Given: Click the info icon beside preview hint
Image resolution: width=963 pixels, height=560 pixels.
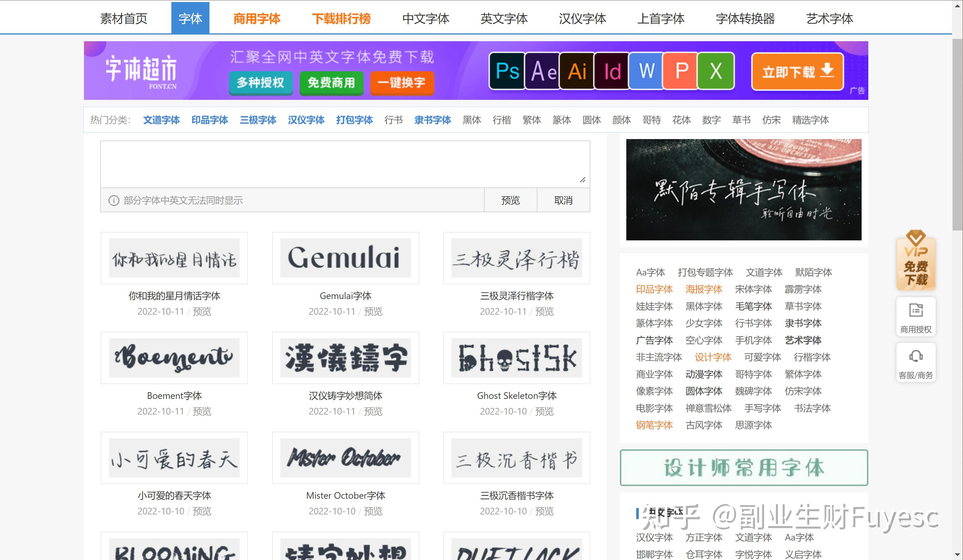Looking at the screenshot, I should 114,200.
